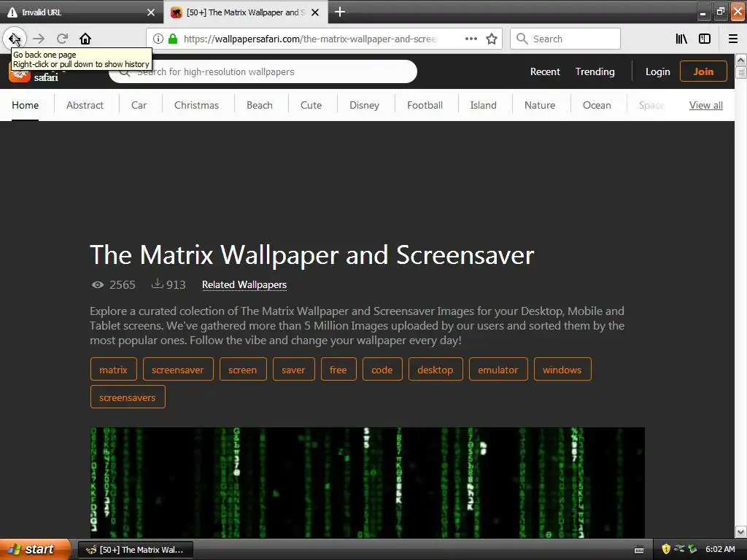Open a new tab with plus button
The width and height of the screenshot is (747, 560).
pyautogui.click(x=340, y=12)
